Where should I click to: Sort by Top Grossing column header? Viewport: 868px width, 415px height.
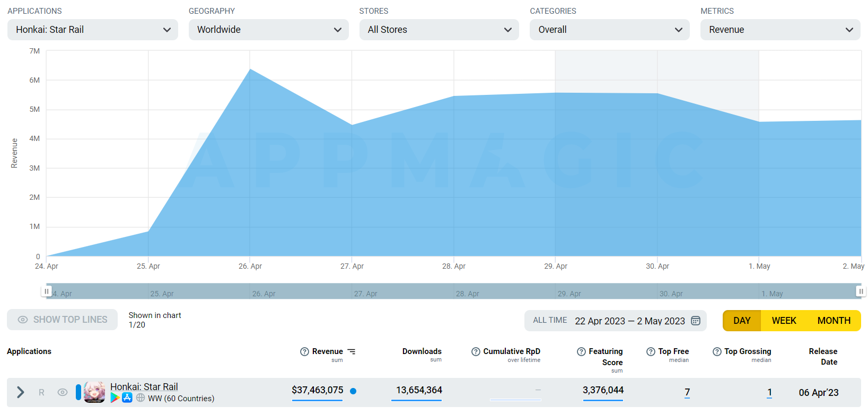pos(748,351)
